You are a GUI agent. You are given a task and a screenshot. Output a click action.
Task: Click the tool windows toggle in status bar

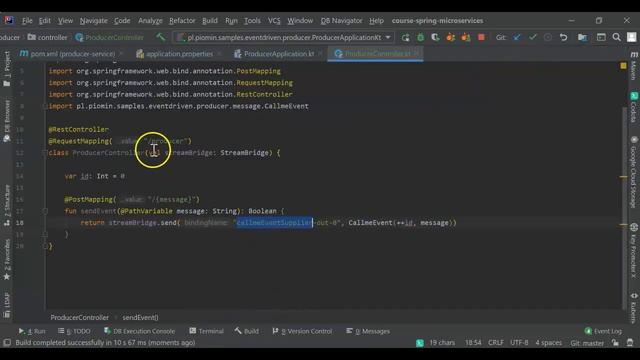point(7,343)
